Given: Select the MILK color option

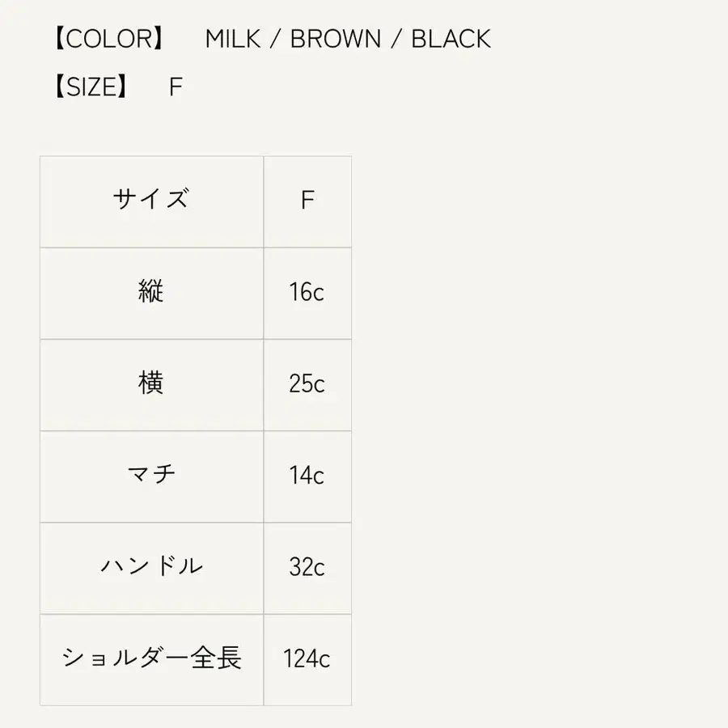Looking at the screenshot, I should pyautogui.click(x=233, y=39).
